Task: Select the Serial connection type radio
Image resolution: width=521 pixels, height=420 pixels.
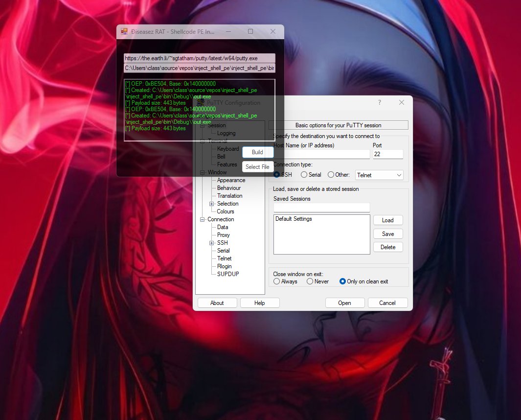Action: point(304,175)
